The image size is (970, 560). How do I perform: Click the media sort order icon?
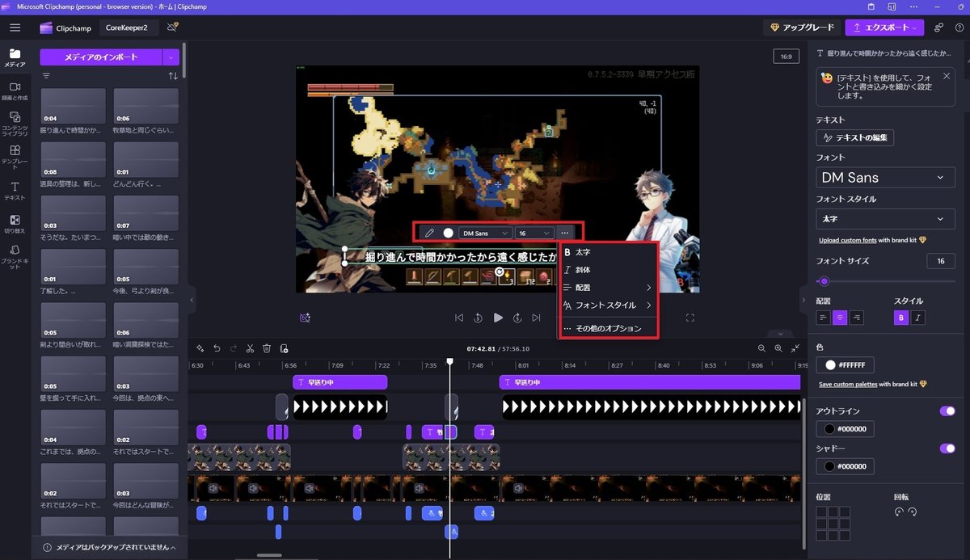tap(173, 76)
